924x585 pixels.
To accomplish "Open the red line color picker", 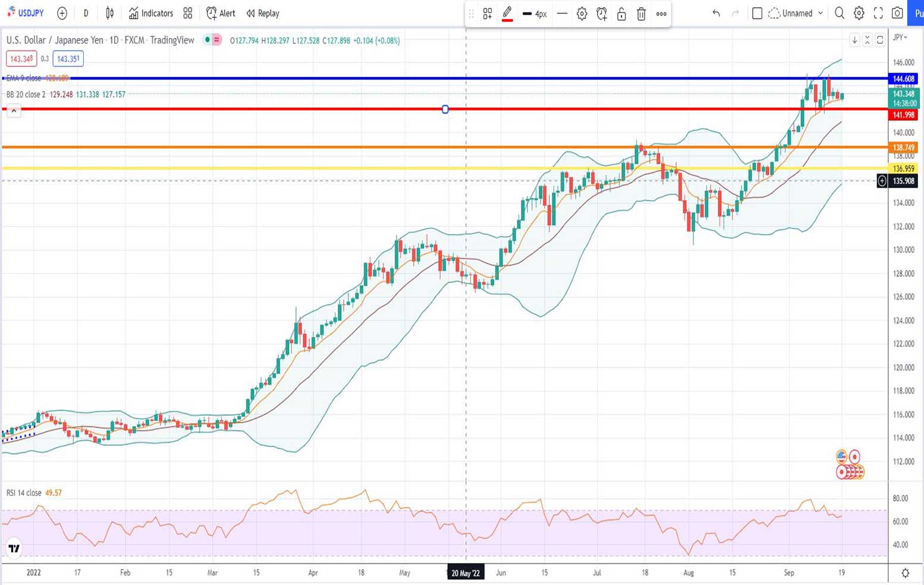I will point(507,14).
